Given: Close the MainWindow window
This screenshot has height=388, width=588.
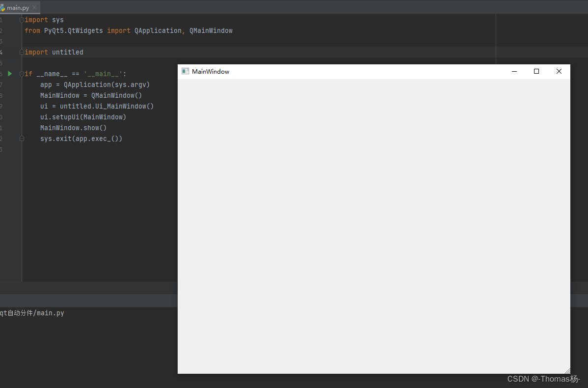Looking at the screenshot, I should (x=559, y=71).
